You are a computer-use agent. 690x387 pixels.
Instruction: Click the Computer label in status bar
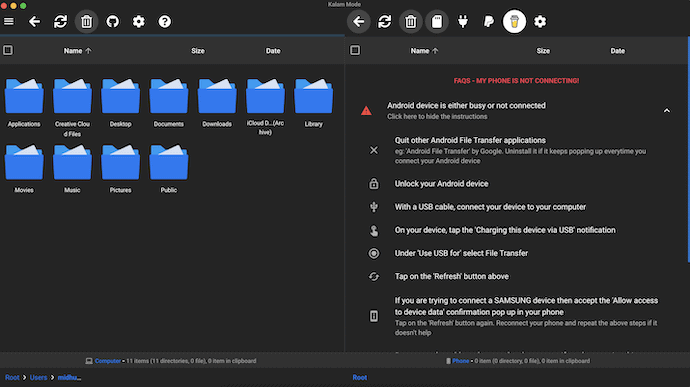(108, 361)
